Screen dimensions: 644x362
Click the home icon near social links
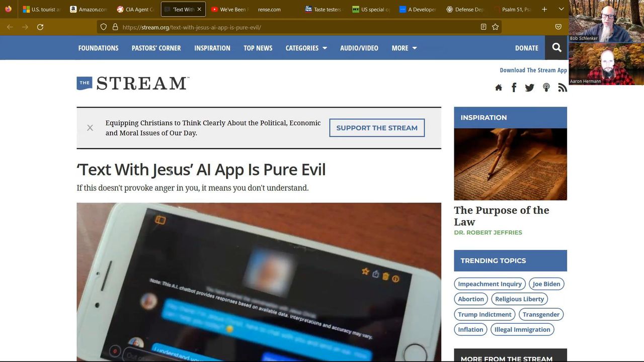click(x=498, y=87)
